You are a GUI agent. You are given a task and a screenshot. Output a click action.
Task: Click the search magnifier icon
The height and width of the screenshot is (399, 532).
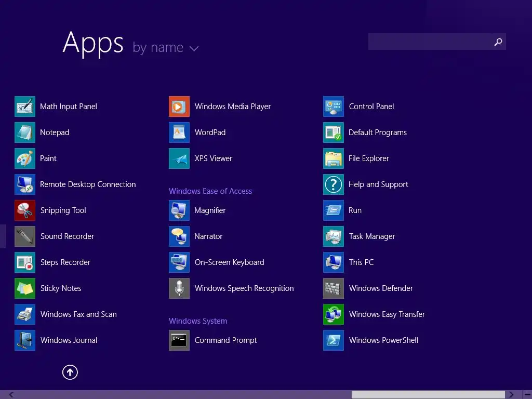[x=498, y=42]
